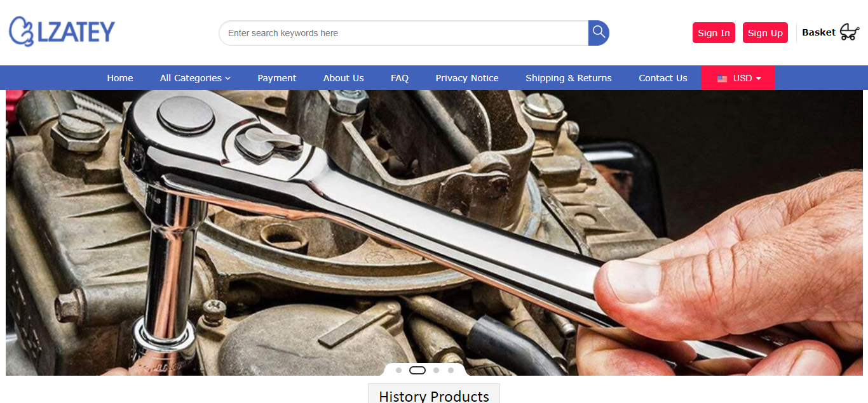Viewport: 868px width, 403px height.
Task: Open Shipping & Returns information
Action: 569,78
